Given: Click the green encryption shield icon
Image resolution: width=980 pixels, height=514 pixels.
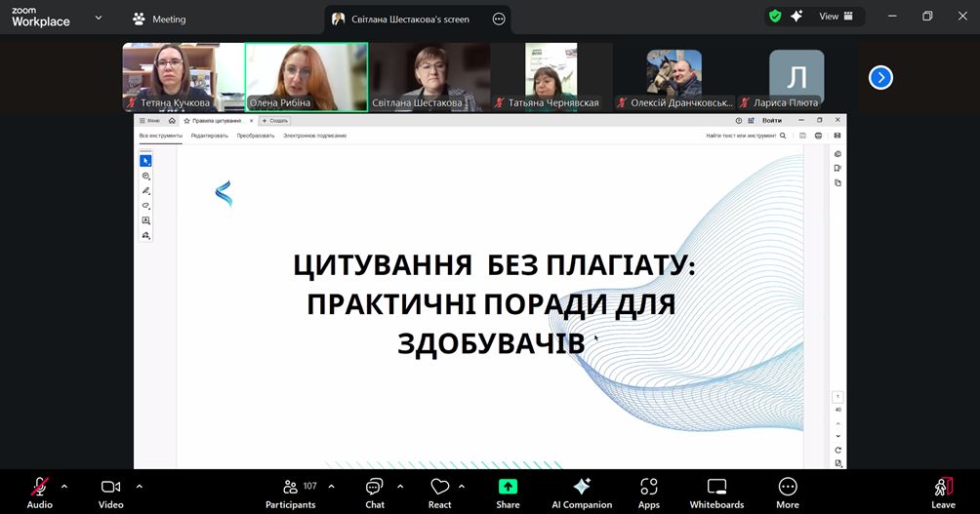Looking at the screenshot, I should pos(775,17).
